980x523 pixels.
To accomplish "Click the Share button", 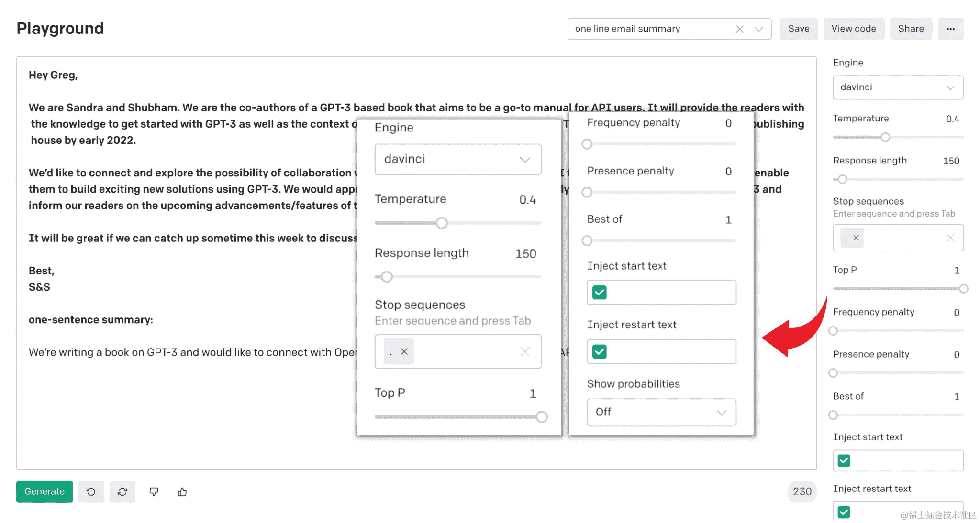I will [x=911, y=29].
